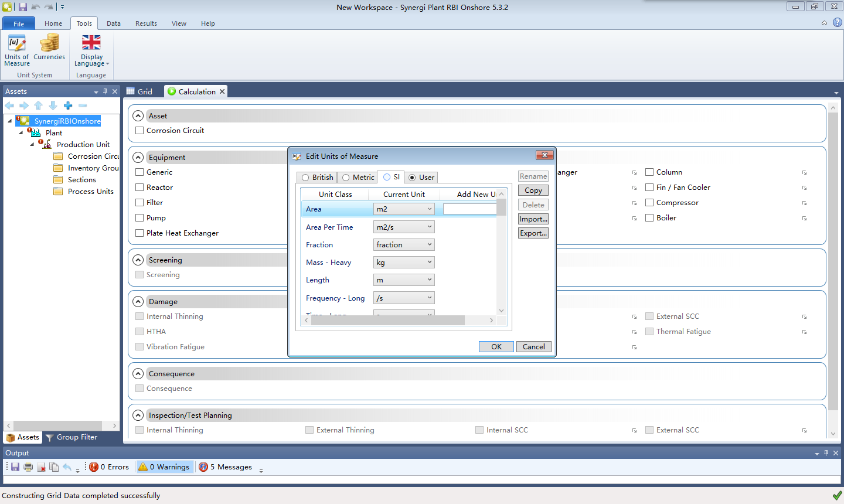Close the Edit Units of Measure dialog

click(544, 155)
